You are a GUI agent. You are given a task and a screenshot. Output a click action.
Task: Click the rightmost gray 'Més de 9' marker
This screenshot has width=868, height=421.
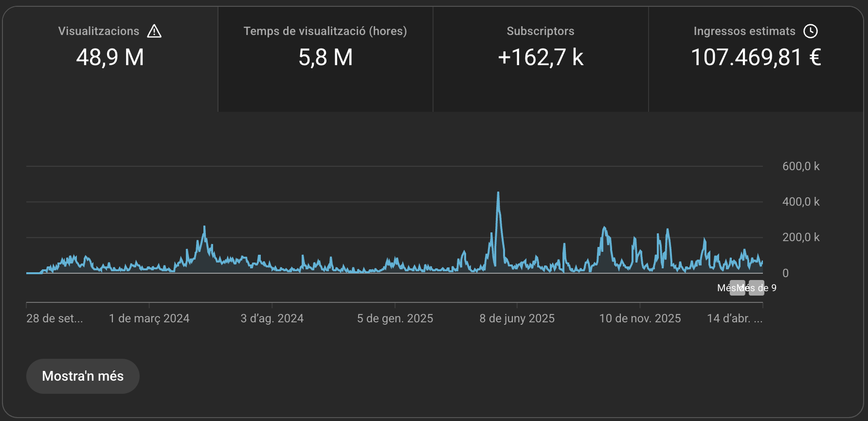[x=757, y=288]
